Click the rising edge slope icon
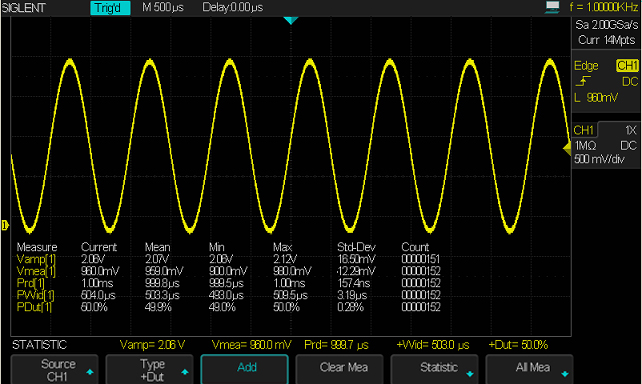Image resolution: width=642 pixels, height=384 pixels. point(583,81)
